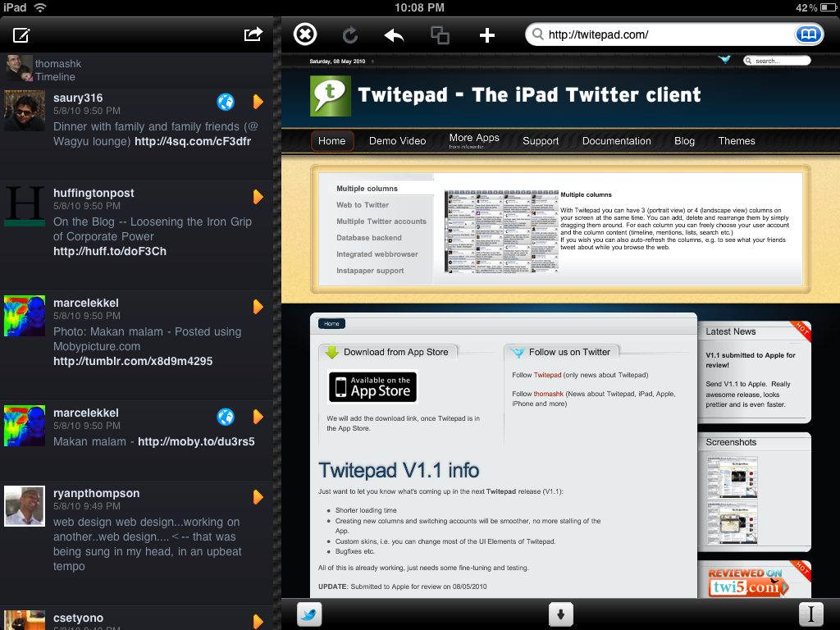Tap the download arrow button in bottom bar
The width and height of the screenshot is (840, 630).
coord(561,614)
